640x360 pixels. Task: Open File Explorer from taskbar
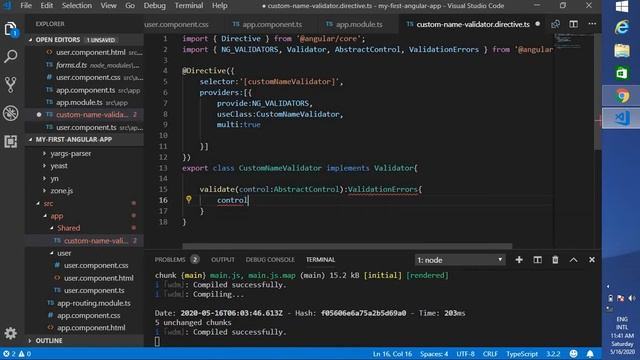622,51
